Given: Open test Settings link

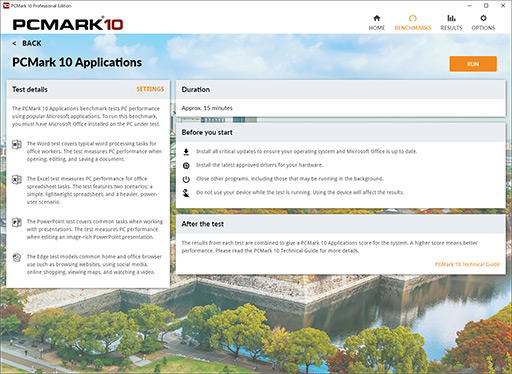Looking at the screenshot, I should tap(150, 89).
